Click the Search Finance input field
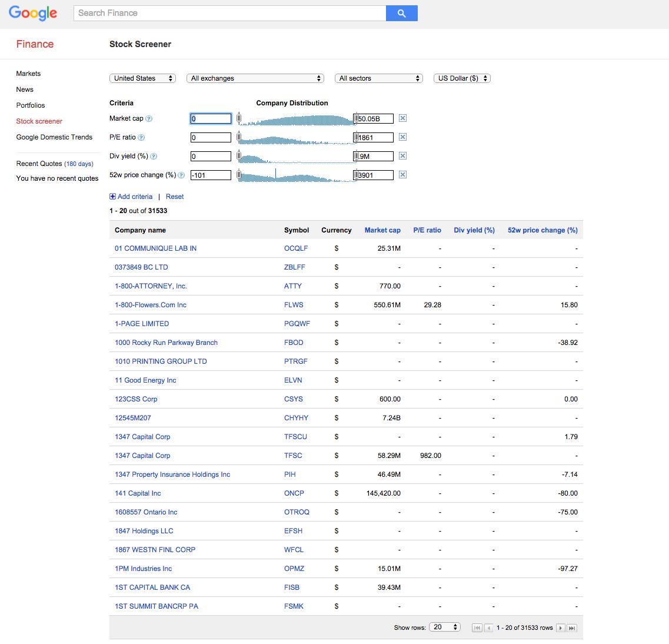 230,13
